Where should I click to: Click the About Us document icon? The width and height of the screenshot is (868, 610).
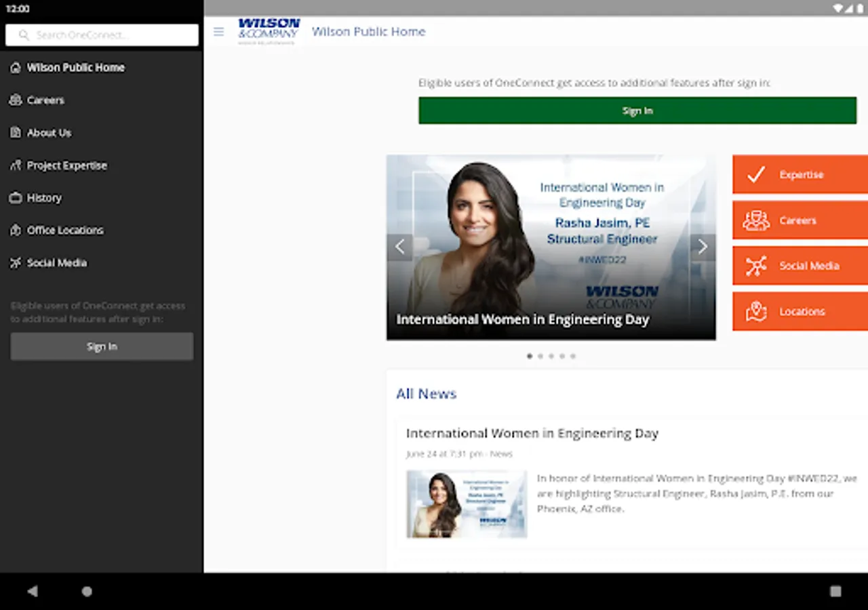pos(16,133)
